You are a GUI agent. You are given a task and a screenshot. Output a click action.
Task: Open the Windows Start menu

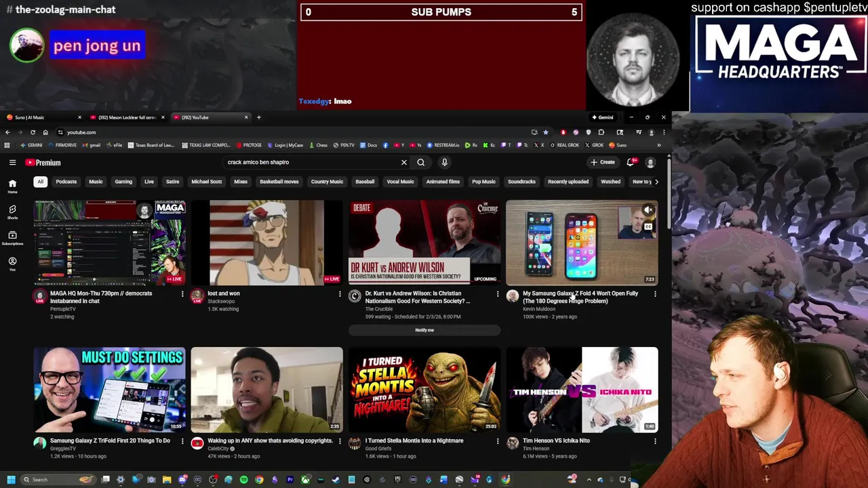point(11,480)
